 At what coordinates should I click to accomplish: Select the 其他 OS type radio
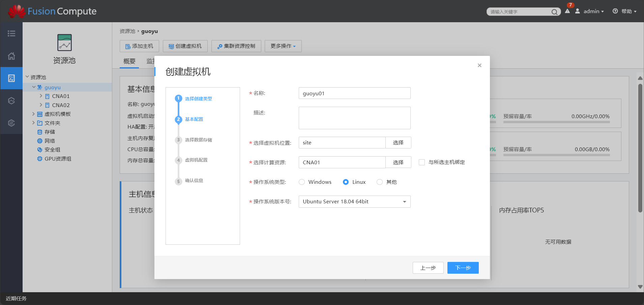(x=380, y=182)
